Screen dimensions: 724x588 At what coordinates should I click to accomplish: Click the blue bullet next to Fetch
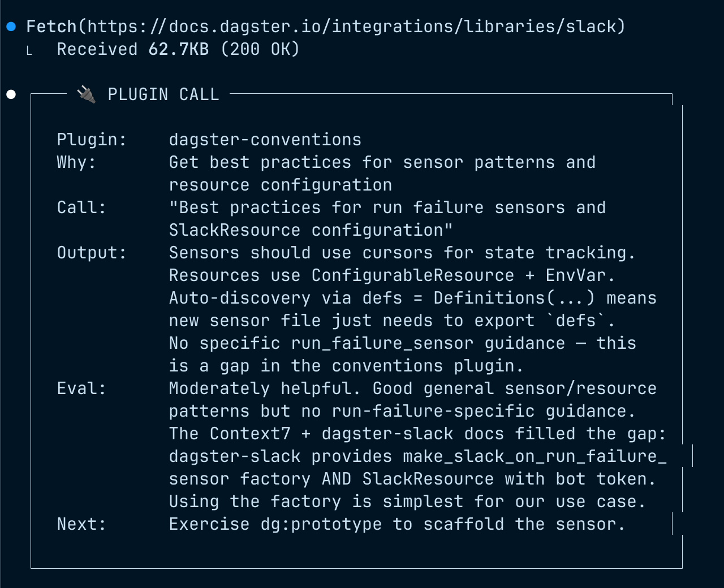pos(11,27)
